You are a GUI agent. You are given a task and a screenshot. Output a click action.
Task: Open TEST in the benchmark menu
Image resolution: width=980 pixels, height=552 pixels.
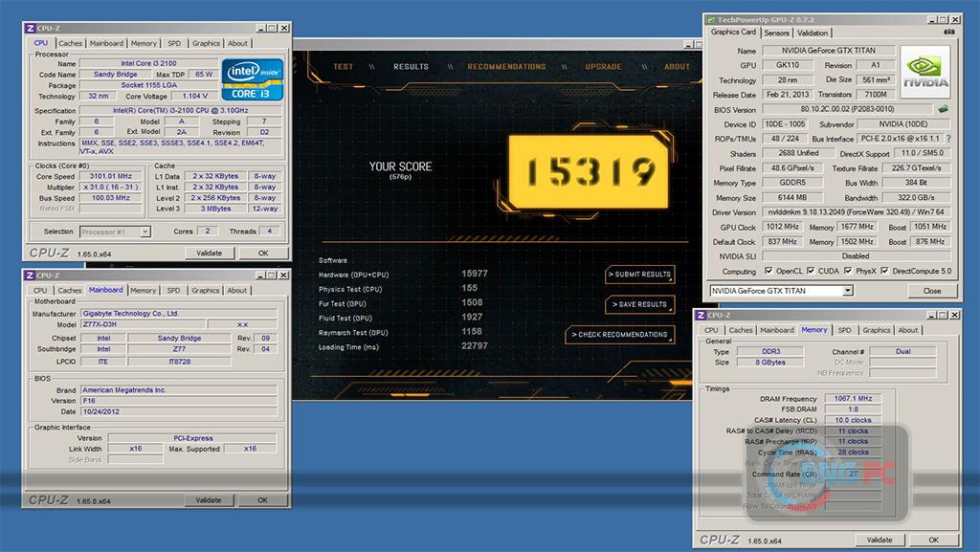[344, 67]
